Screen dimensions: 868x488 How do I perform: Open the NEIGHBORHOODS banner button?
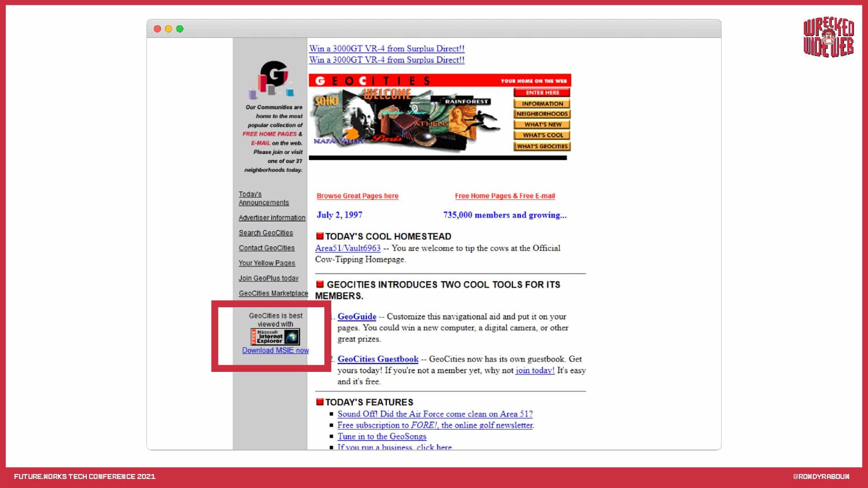coord(542,114)
